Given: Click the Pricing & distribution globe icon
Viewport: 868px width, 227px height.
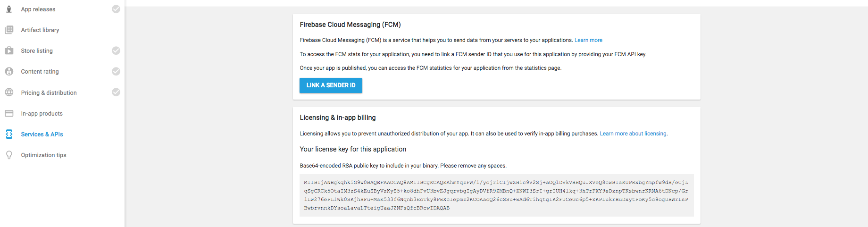Looking at the screenshot, I should pyautogui.click(x=9, y=92).
